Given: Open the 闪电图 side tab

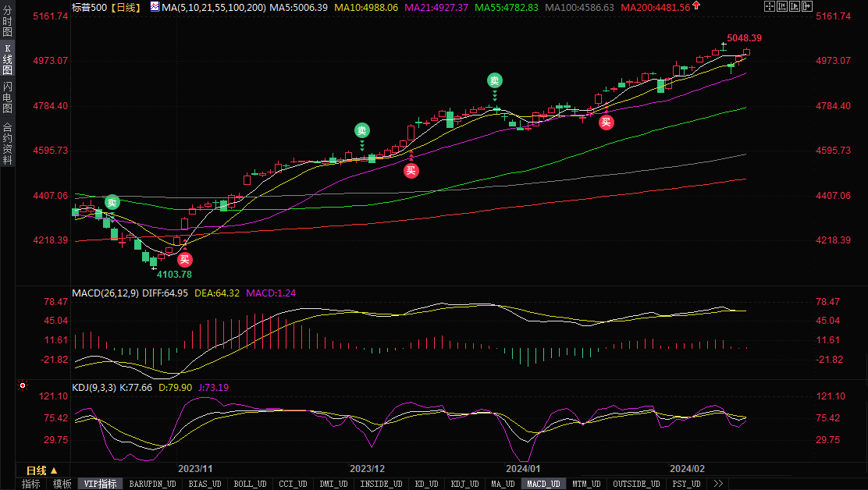Looking at the screenshot, I should pyautogui.click(x=7, y=98).
